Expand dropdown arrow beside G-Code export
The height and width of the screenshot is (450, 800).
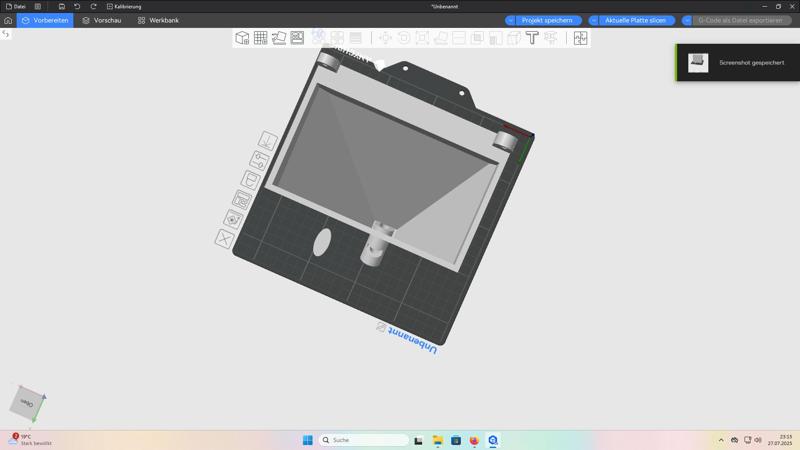point(687,20)
